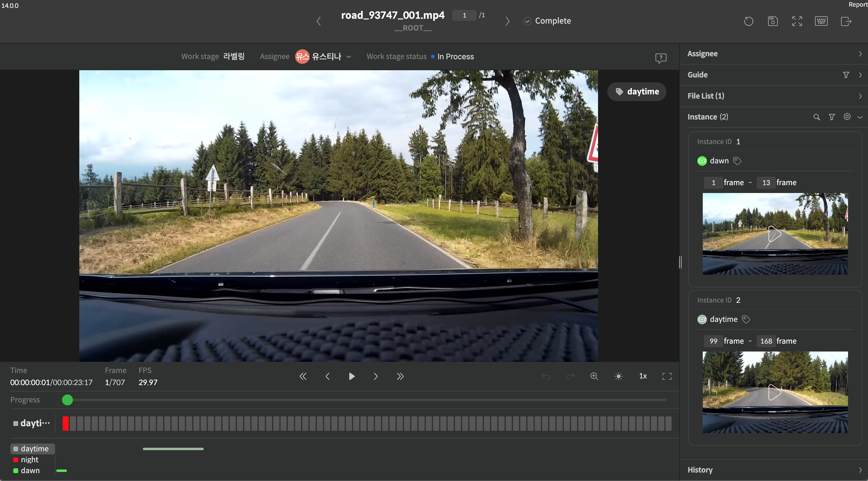Click the zoom in brightness icon on timeline
Viewport: 868px width, 481px height.
coord(619,375)
